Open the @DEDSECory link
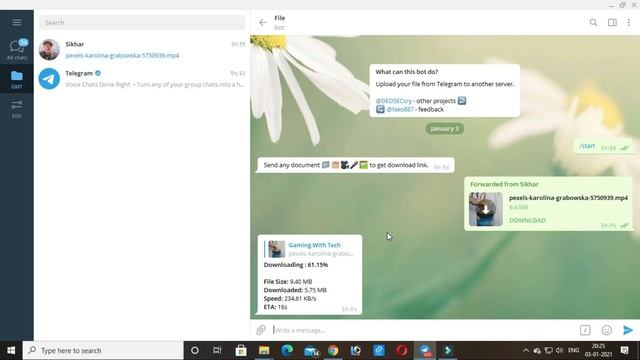 394,101
